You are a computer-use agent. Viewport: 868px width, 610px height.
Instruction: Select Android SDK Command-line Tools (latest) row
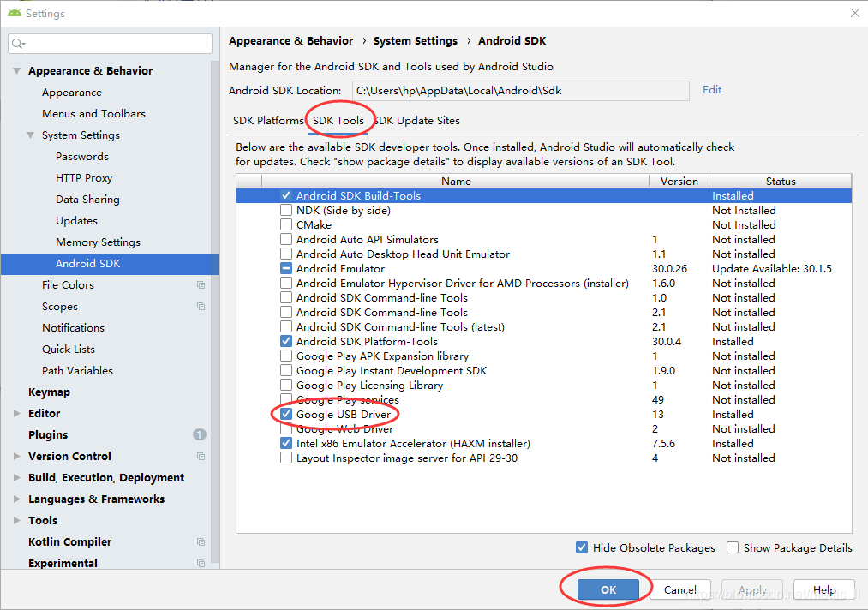click(x=543, y=326)
